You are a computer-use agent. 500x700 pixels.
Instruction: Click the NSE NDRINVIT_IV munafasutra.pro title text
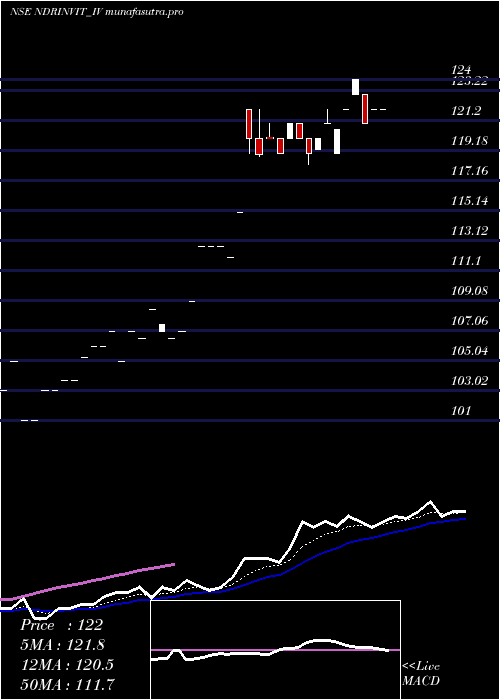coord(96,12)
